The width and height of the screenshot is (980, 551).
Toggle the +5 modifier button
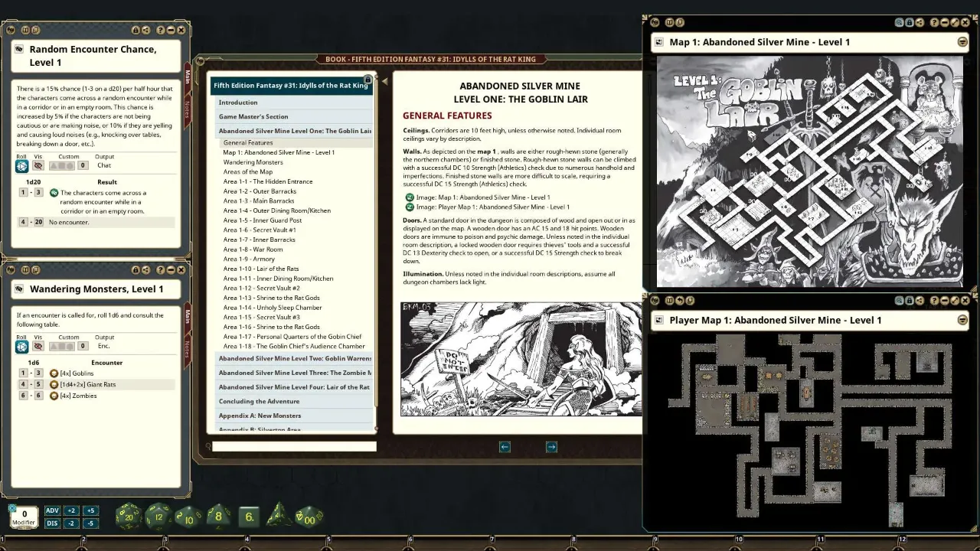tap(90, 510)
